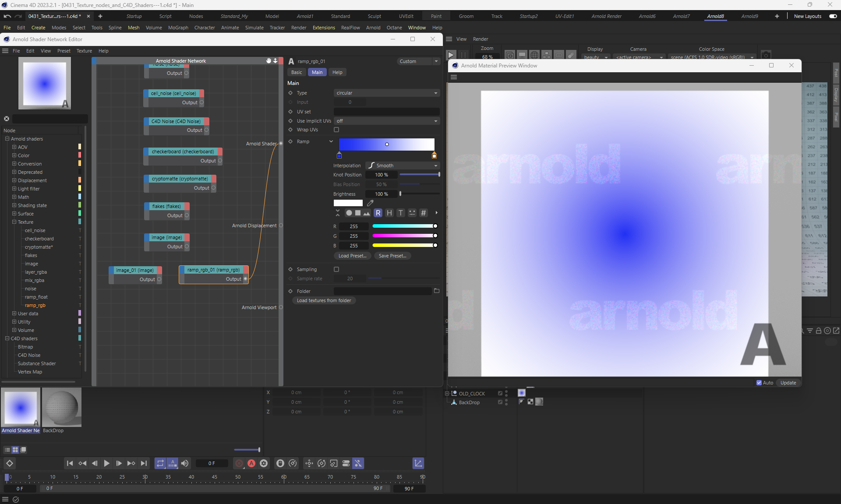
Task: Toggle the sound playback speaker icon
Action: [185, 463]
